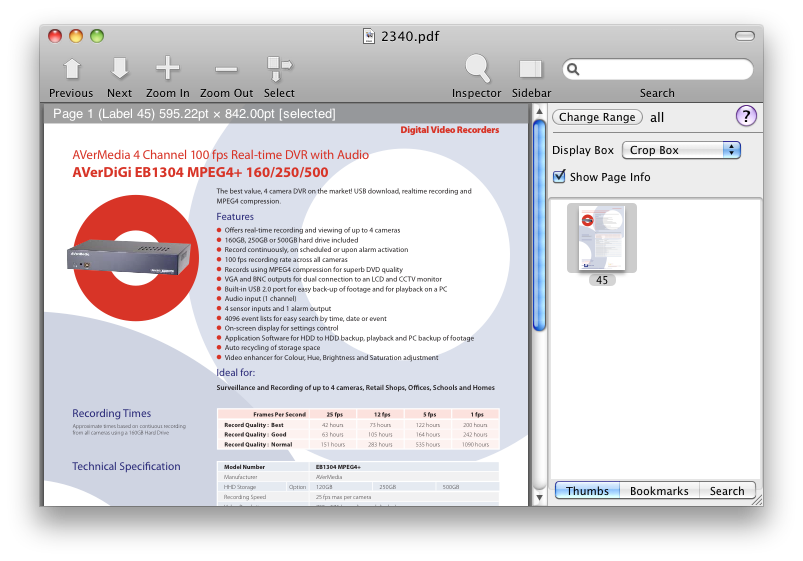The width and height of the screenshot is (803, 561).
Task: Click the 'AVerDiGi EB1304 MPEG4+' title
Action: [200, 172]
